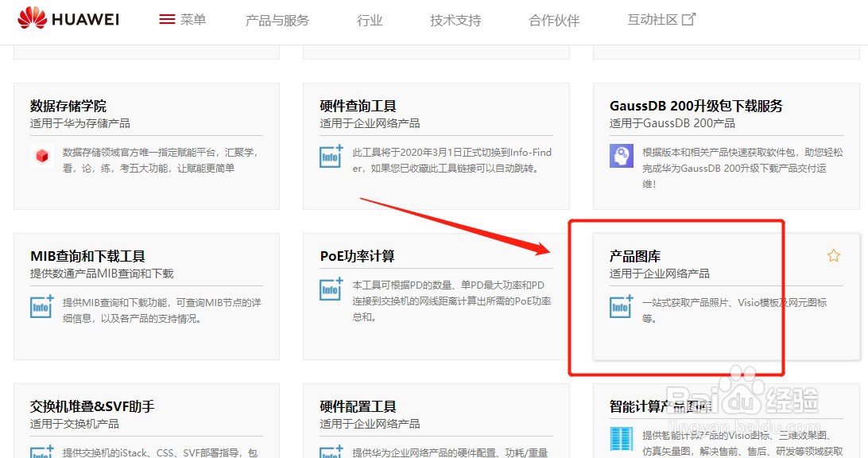Open the 产品与服务 menu
868x458 pixels.
tap(277, 21)
